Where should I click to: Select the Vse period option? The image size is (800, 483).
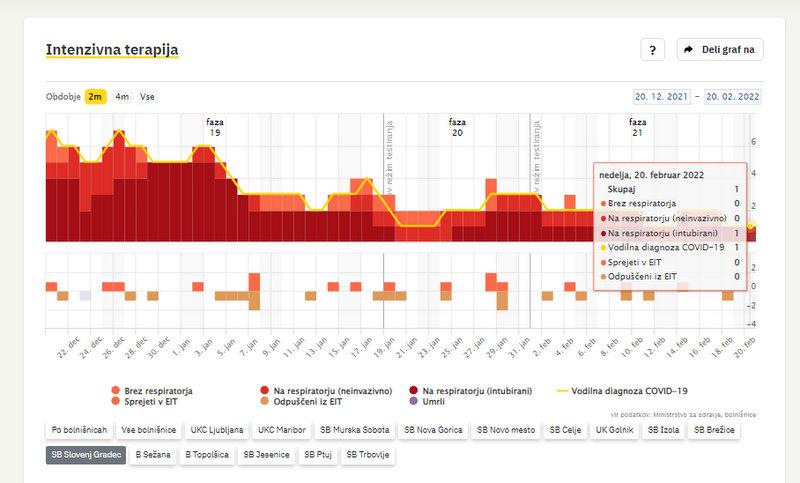pos(147,97)
